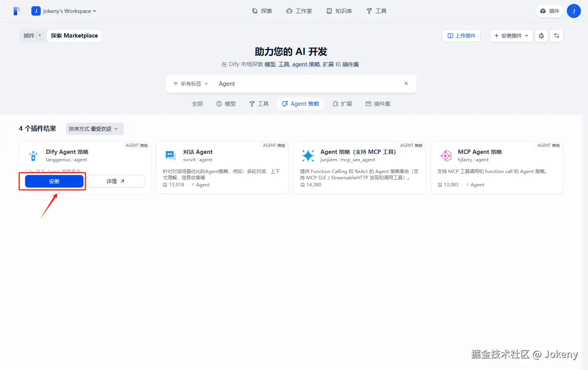Open the 工作室 nav item
The image size is (588, 370).
299,11
